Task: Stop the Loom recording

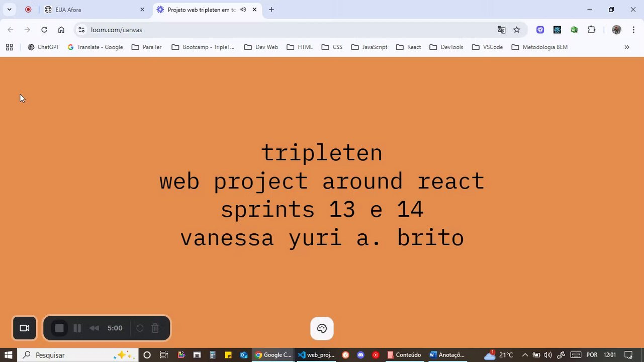Action: (x=59, y=328)
